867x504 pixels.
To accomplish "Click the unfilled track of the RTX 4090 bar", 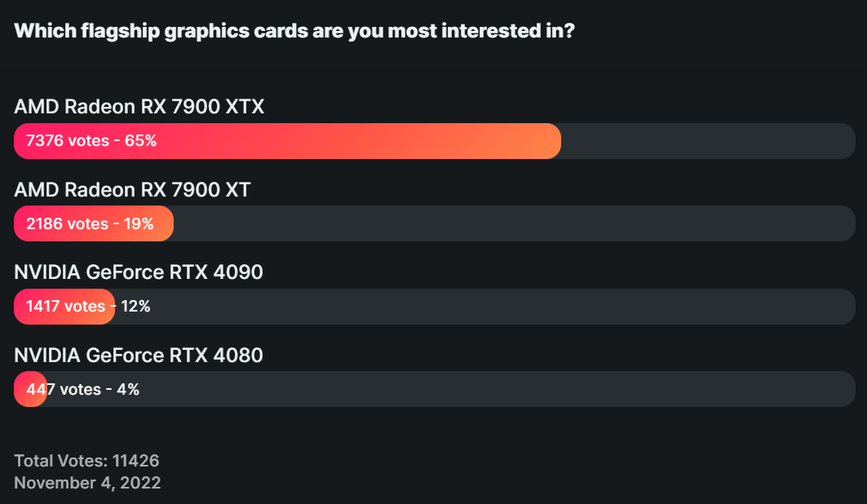I will 485,306.
